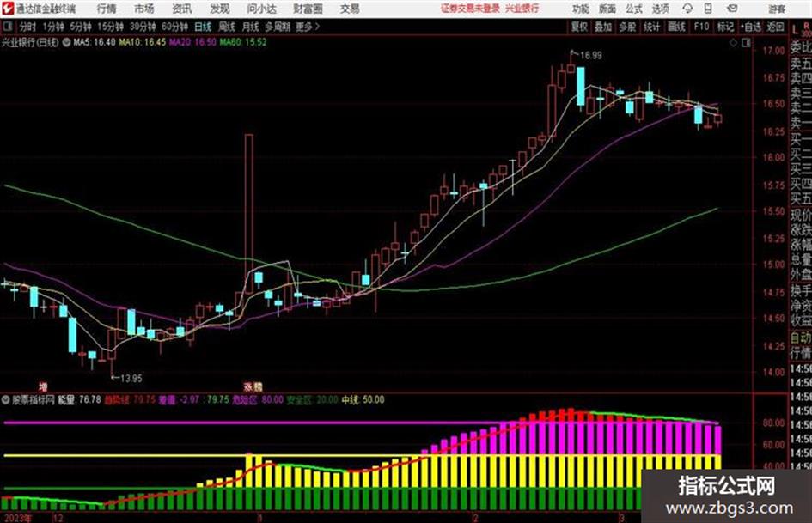The image size is (812, 523).
Task: Click the 叠加 overlay button
Action: point(603,27)
